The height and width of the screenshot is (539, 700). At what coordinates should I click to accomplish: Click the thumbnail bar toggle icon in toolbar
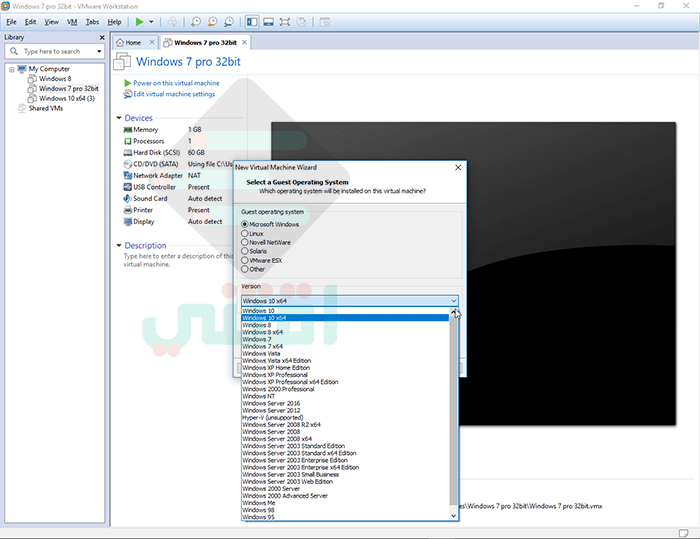268,22
